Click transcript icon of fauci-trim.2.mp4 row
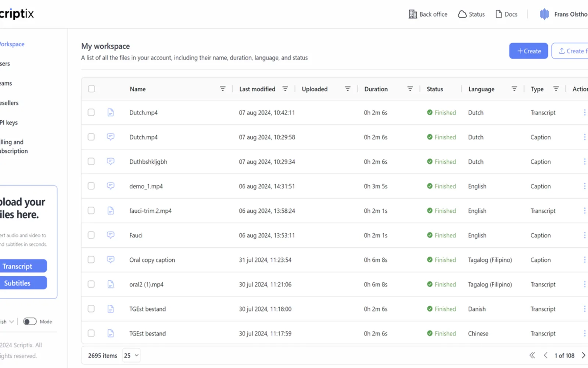The image size is (588, 368). point(111,210)
